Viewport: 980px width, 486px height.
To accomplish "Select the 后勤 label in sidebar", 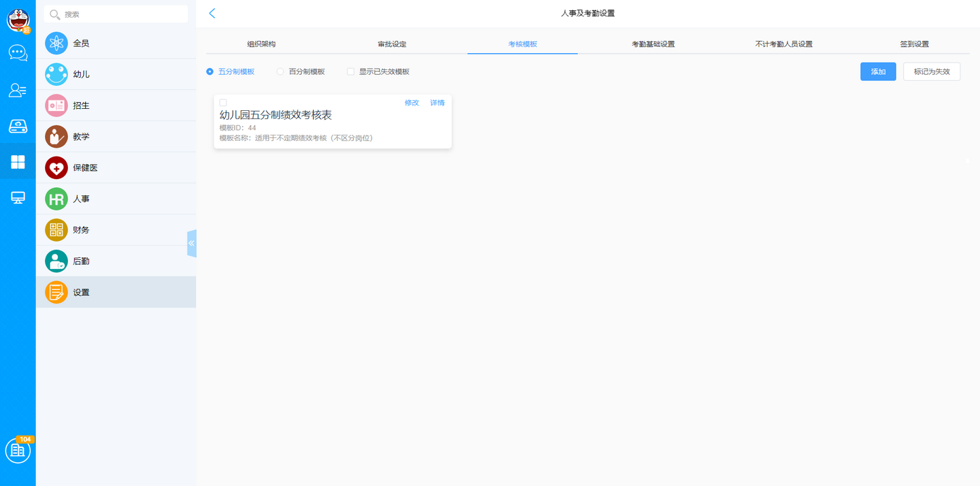I will [81, 261].
